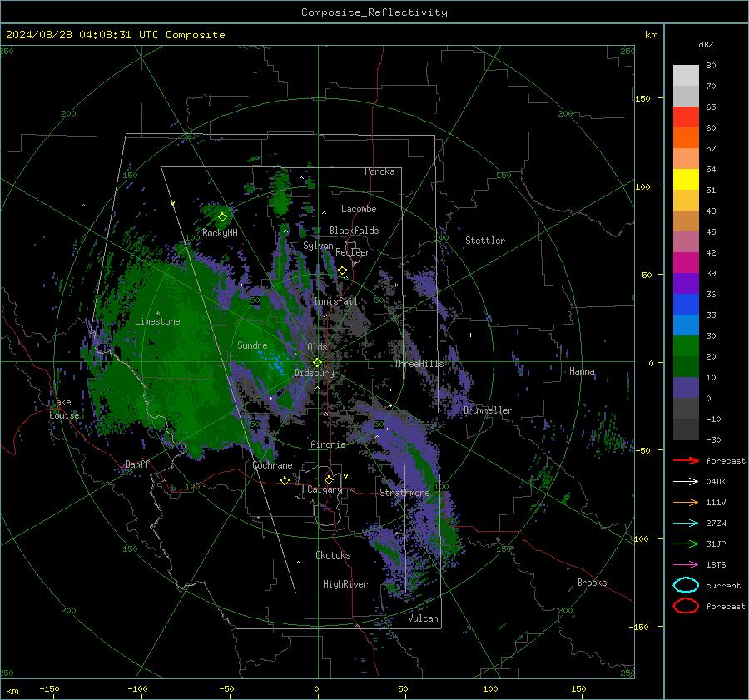Click the Limestone label
749x700 pixels.
pos(157,321)
